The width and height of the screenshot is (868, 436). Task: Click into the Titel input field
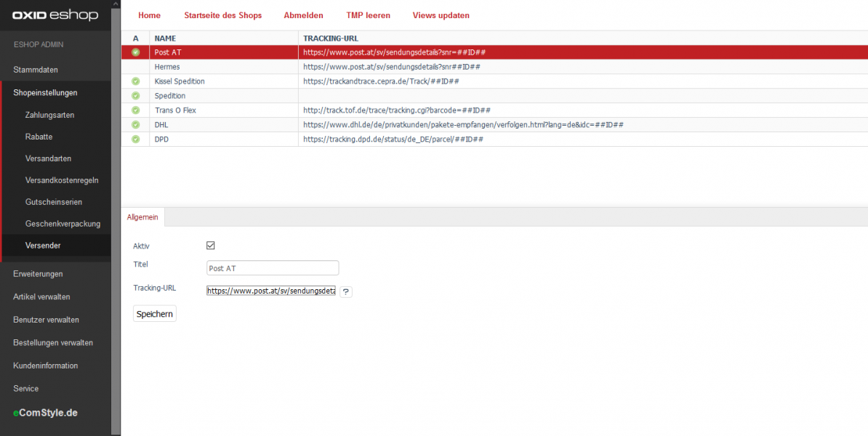273,268
